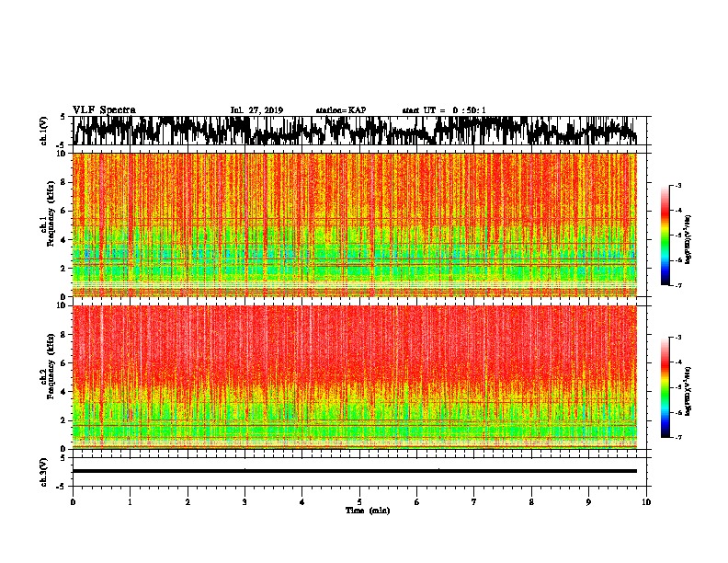Click the log(PSD) label beside ch.1 color scale

[x=688, y=240]
